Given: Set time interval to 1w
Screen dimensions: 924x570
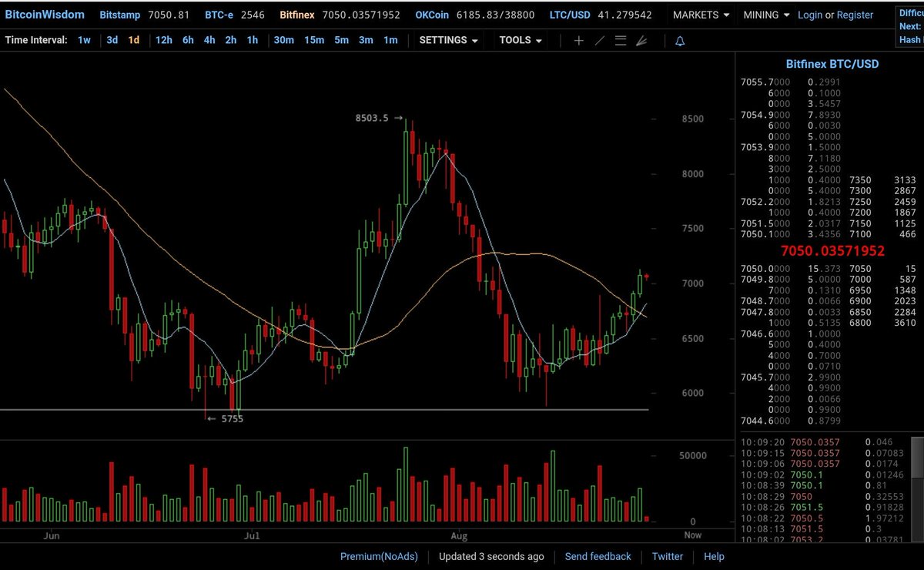Looking at the screenshot, I should [85, 40].
